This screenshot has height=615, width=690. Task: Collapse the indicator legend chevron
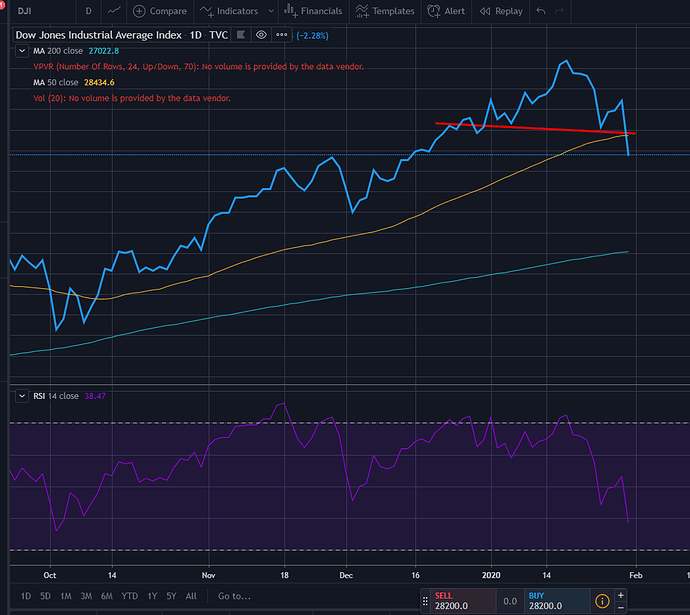[22, 51]
